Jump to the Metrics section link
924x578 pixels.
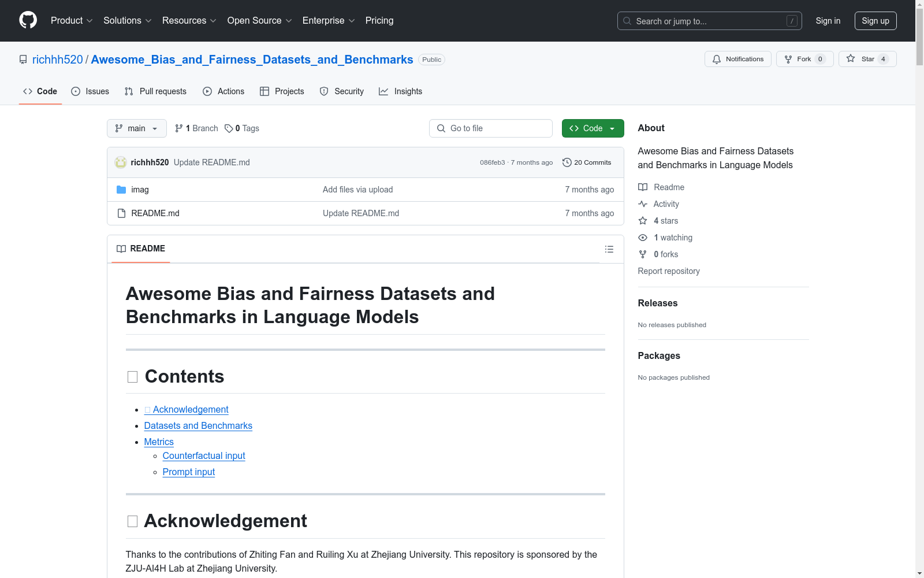pos(159,442)
